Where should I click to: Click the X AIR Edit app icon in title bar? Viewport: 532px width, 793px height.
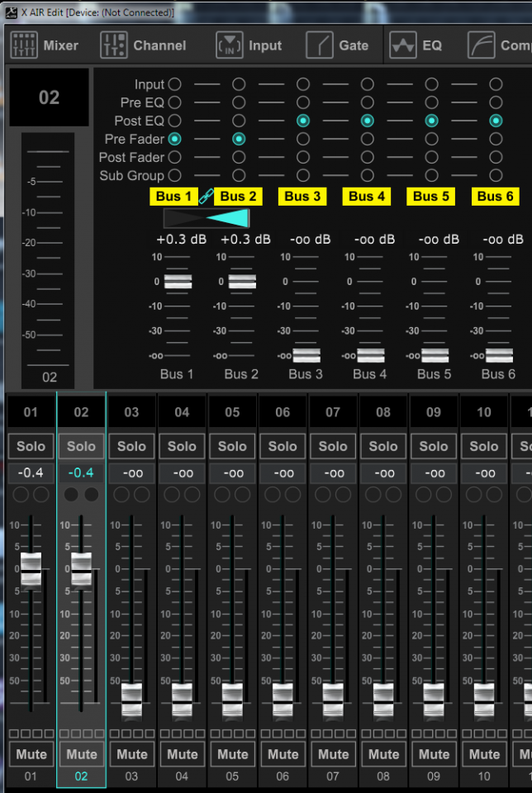[11, 12]
